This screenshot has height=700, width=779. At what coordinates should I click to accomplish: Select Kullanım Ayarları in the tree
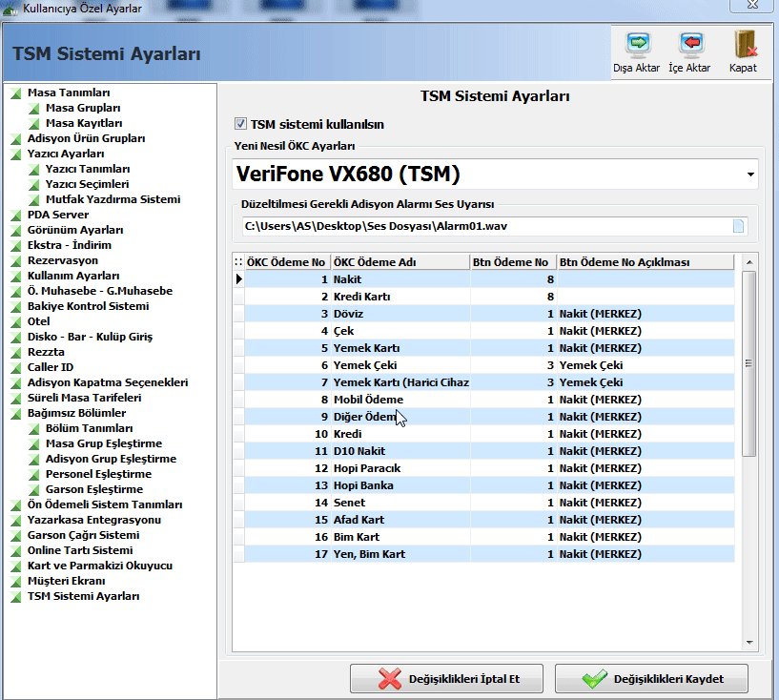[x=73, y=276]
